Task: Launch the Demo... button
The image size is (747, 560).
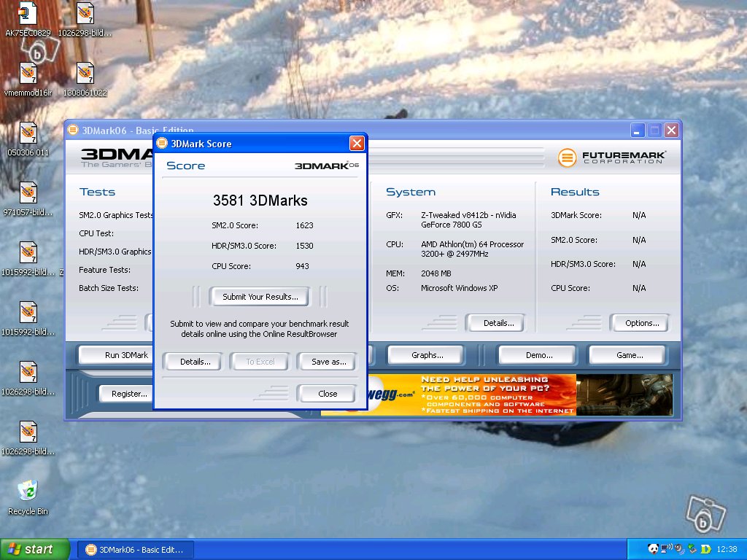Action: pos(538,355)
